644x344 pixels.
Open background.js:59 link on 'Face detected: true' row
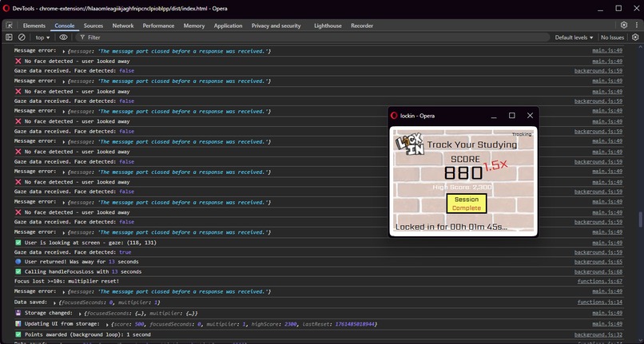tap(598, 252)
